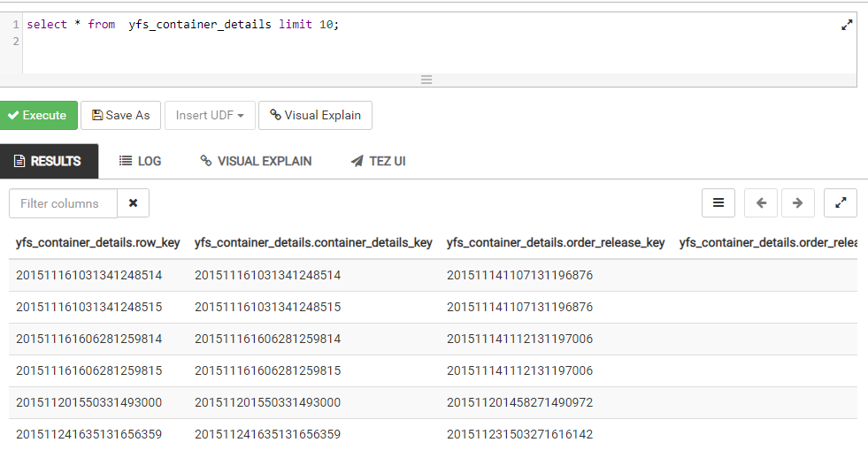Expand the results table to fullscreen
The height and width of the screenshot is (450, 868).
[x=840, y=203]
